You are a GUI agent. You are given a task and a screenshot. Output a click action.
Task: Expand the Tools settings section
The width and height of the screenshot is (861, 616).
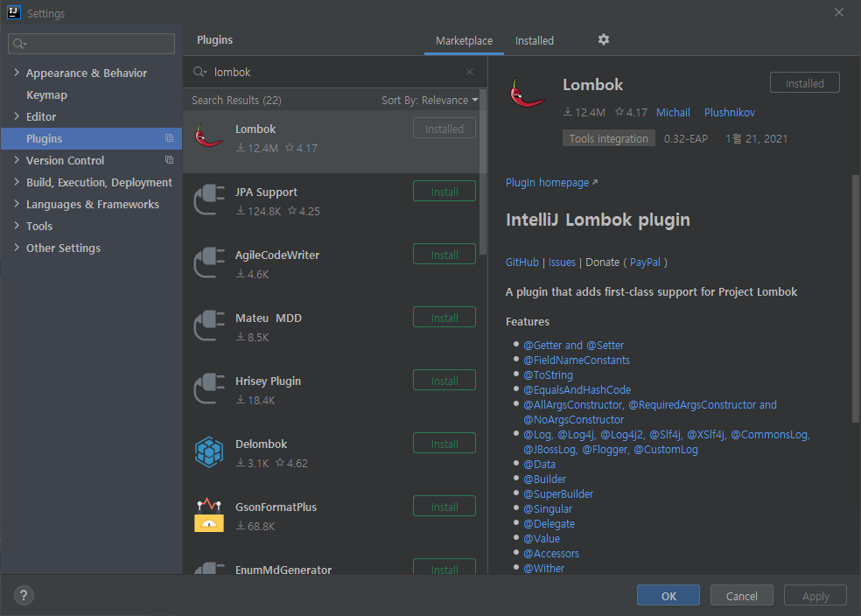point(17,227)
